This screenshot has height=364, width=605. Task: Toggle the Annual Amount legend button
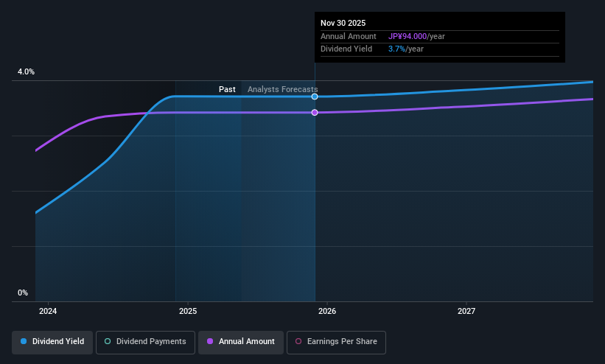click(x=241, y=343)
